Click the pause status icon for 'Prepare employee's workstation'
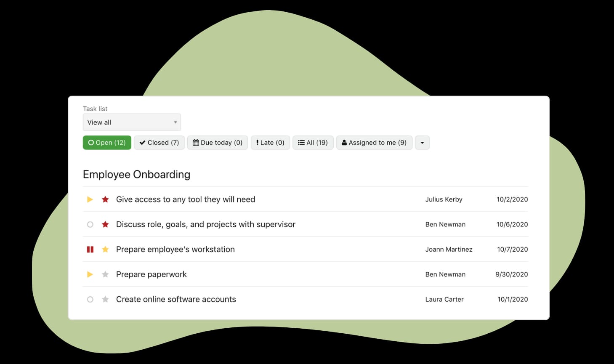The width and height of the screenshot is (614, 364). click(x=90, y=249)
